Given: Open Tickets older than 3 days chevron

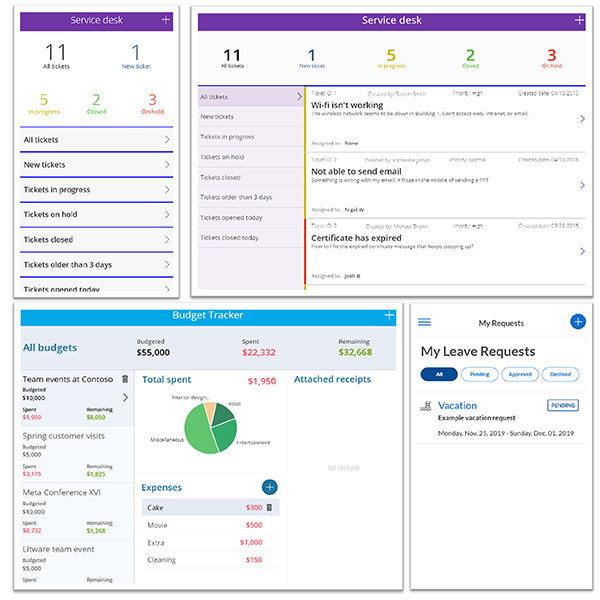Looking at the screenshot, I should 167,264.
